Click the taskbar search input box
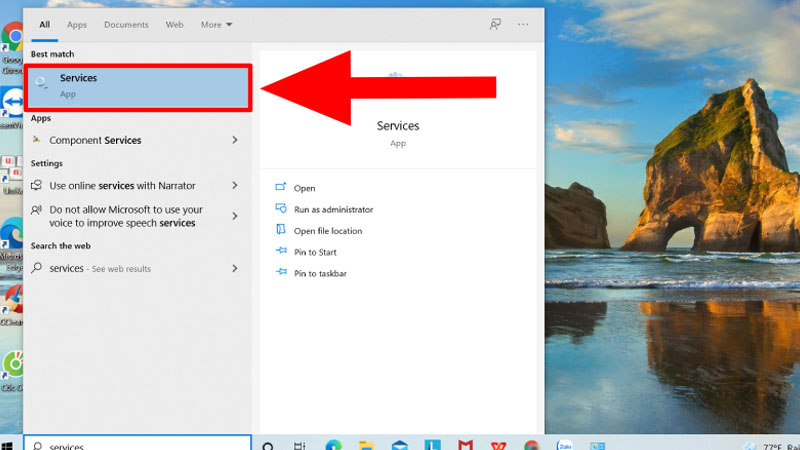Screen dimensions: 800x450 140,445
